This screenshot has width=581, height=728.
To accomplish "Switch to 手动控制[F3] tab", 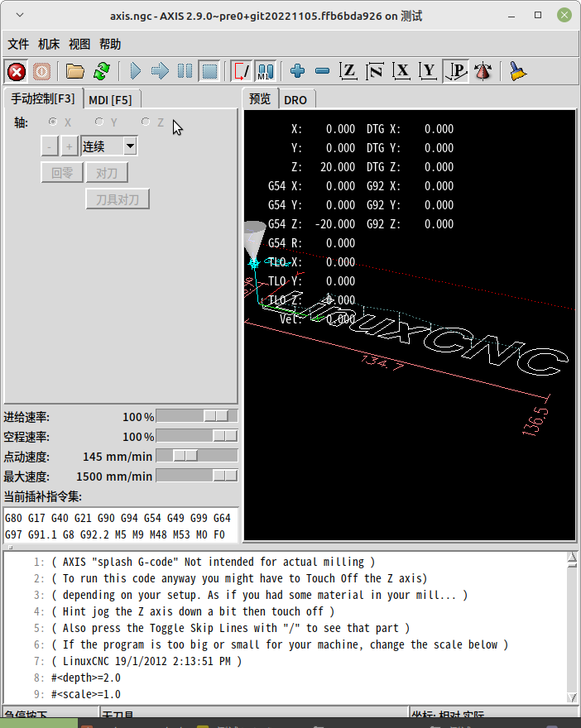I will pyautogui.click(x=43, y=99).
